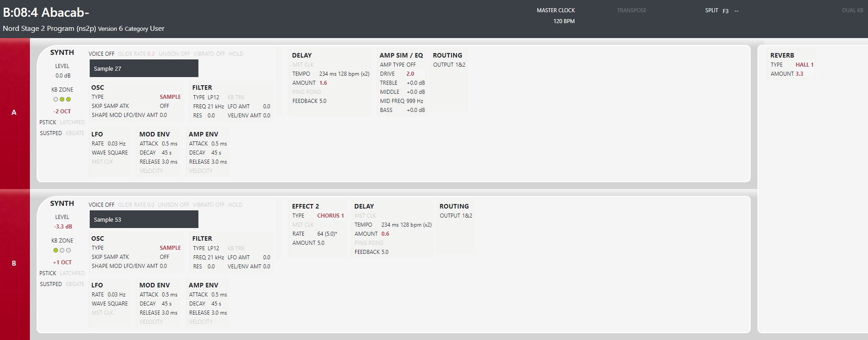Screen dimensions: 868x340
Task: Click greyed LATCHPED in slot A
Action: 72,122
